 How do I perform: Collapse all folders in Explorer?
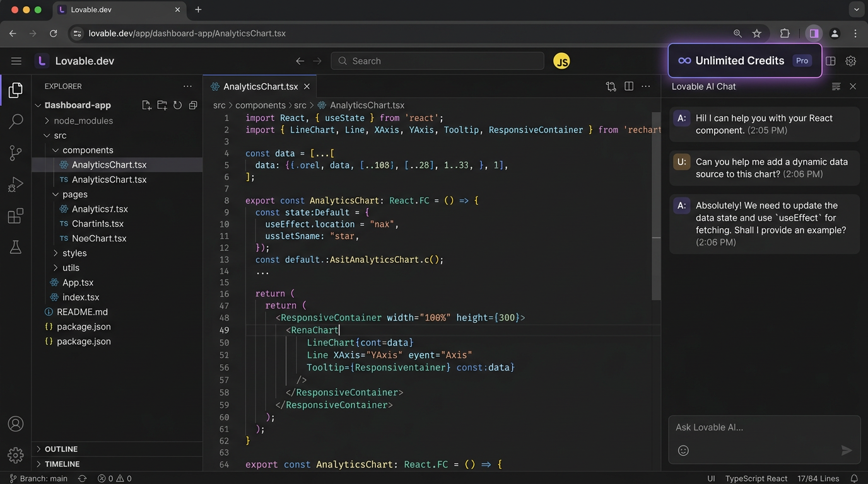(193, 105)
